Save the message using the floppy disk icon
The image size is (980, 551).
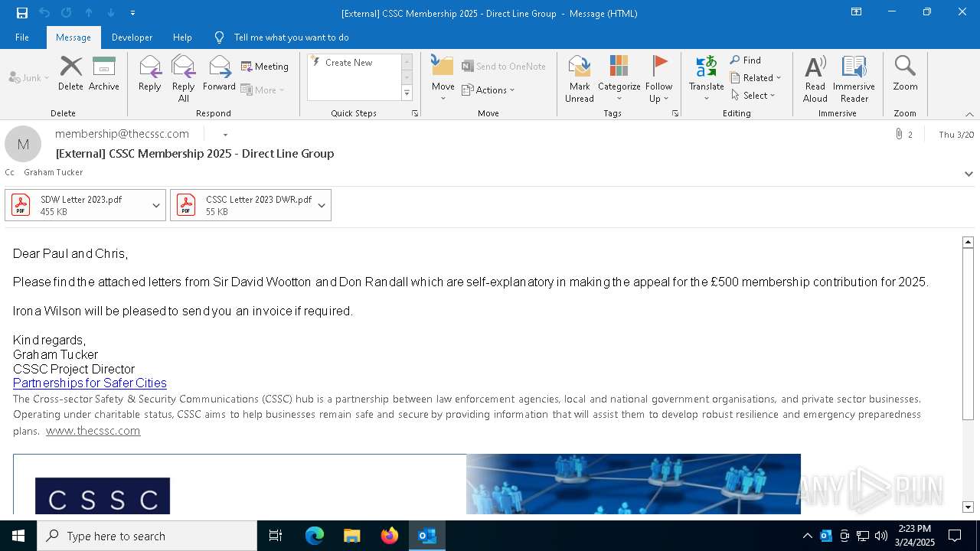[22, 12]
